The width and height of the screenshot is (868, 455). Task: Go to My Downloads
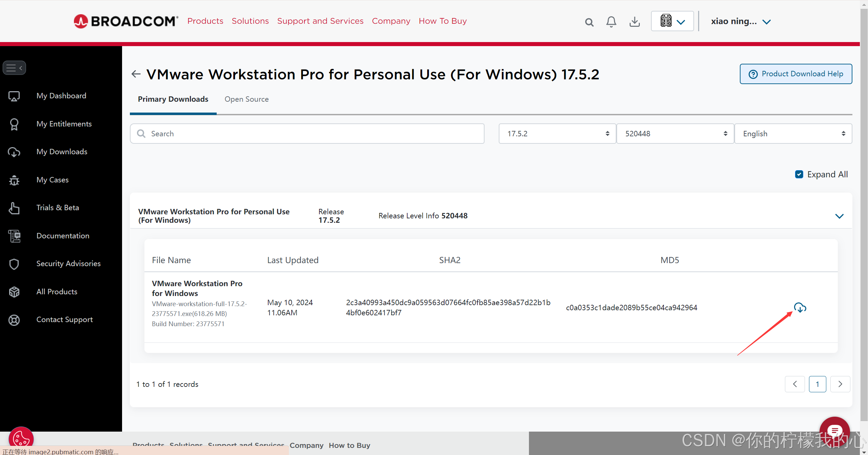pyautogui.click(x=62, y=152)
